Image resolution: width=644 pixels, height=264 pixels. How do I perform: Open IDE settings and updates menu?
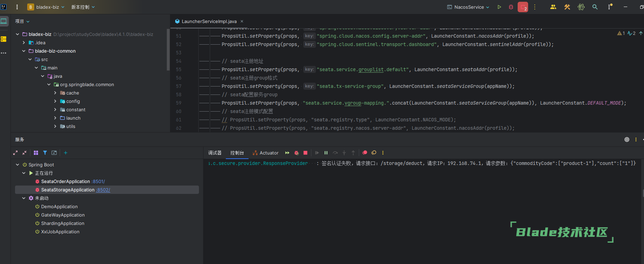610,7
